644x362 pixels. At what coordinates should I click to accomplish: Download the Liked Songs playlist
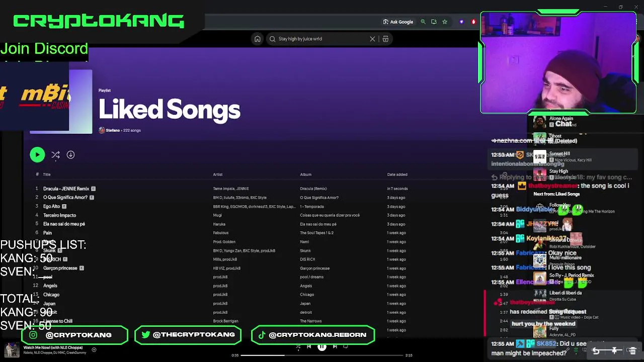click(70, 155)
